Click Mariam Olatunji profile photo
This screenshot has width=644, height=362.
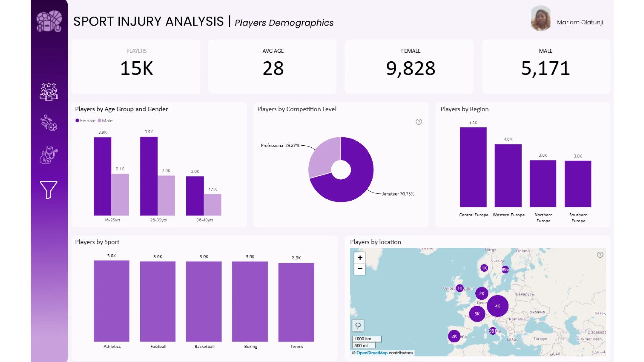pyautogui.click(x=541, y=18)
